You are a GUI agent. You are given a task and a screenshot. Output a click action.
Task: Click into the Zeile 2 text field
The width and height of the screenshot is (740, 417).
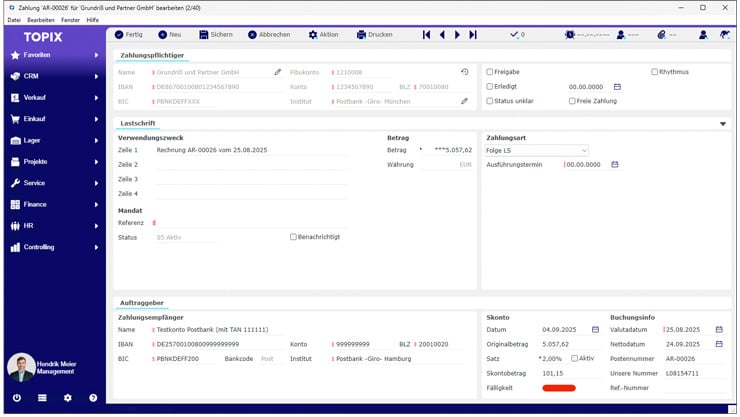point(250,164)
